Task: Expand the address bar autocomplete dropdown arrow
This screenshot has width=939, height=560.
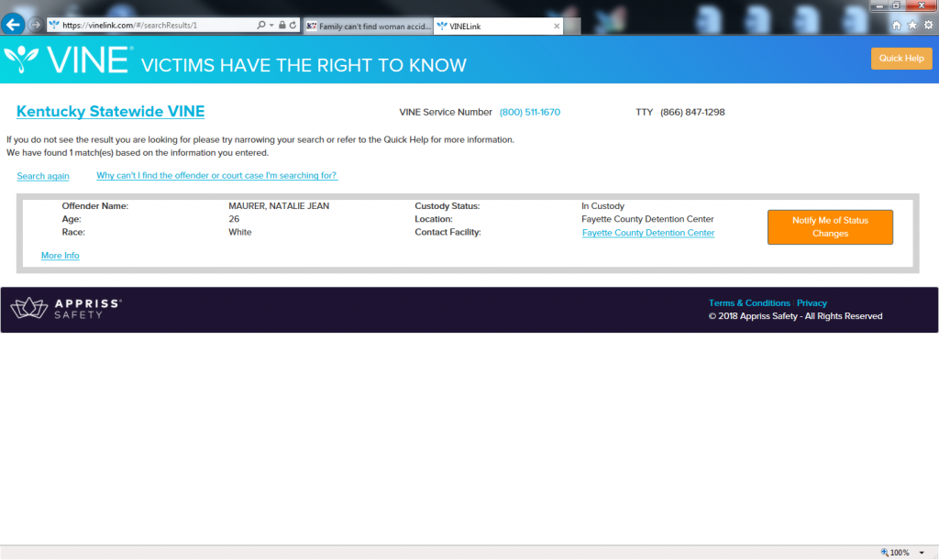Action: tap(271, 26)
